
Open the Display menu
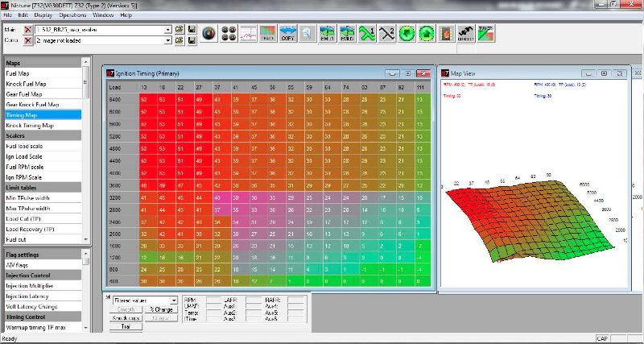(43, 15)
